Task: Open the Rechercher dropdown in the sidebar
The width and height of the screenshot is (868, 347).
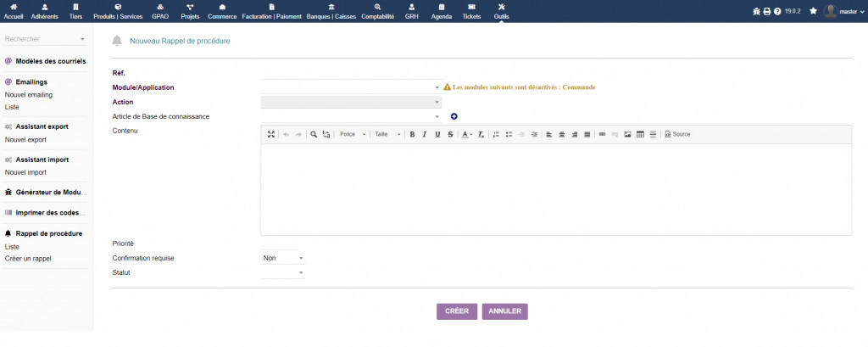Action: [45, 39]
